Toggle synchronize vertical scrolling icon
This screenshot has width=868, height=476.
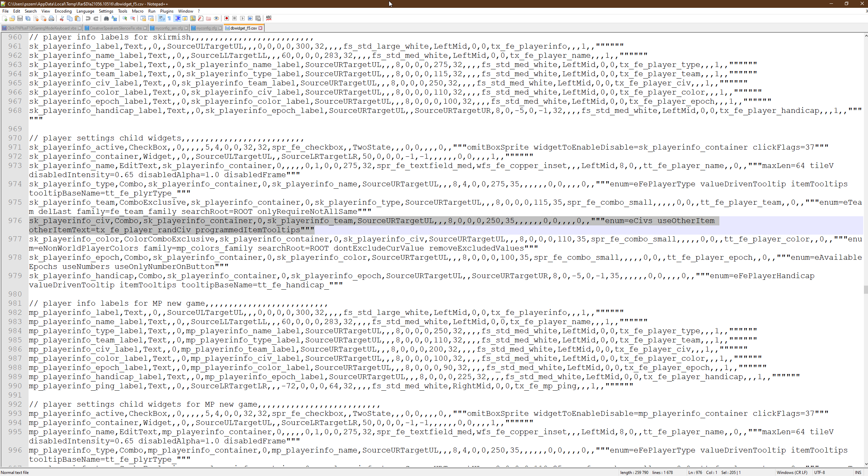coord(143,18)
